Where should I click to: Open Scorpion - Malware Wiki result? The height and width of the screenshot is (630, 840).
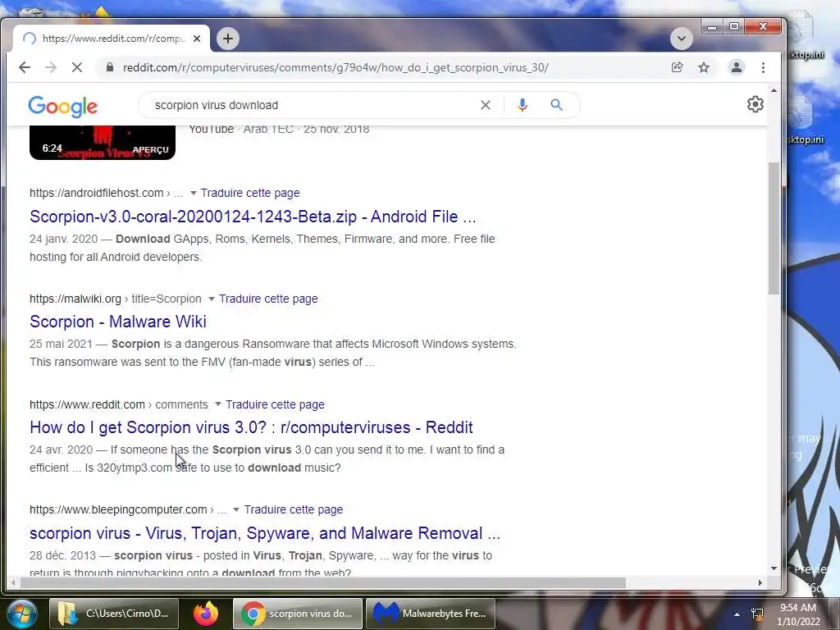118,322
